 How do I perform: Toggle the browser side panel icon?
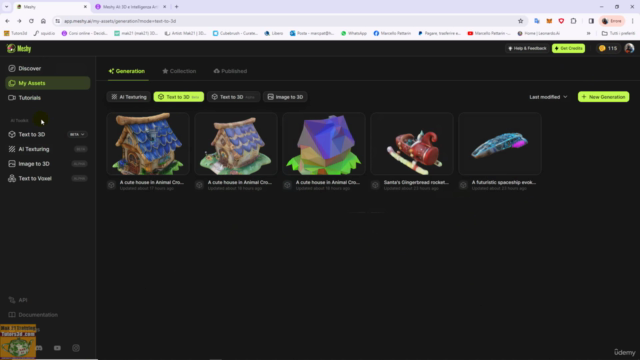[591, 21]
